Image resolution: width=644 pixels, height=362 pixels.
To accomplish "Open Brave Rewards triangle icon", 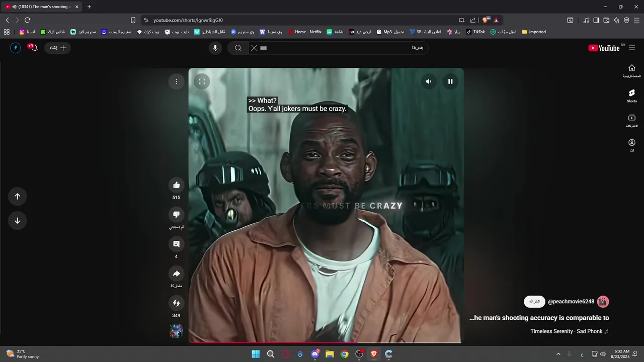I will (x=496, y=20).
